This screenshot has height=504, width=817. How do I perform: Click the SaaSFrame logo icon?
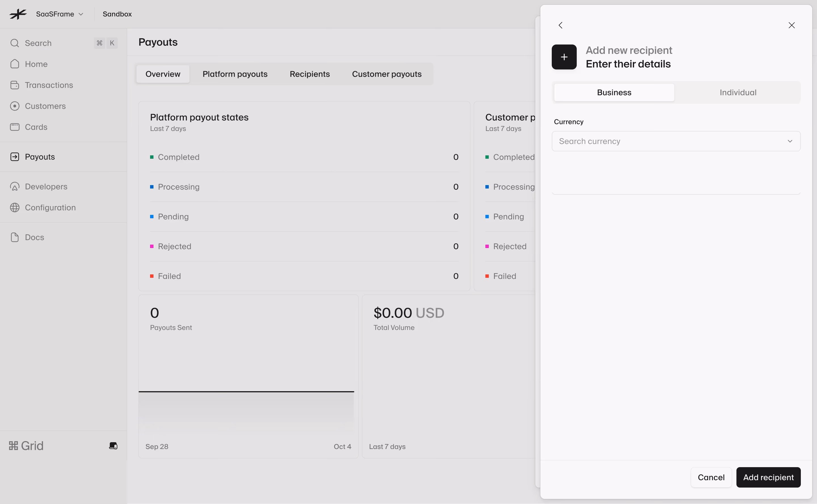pos(18,14)
